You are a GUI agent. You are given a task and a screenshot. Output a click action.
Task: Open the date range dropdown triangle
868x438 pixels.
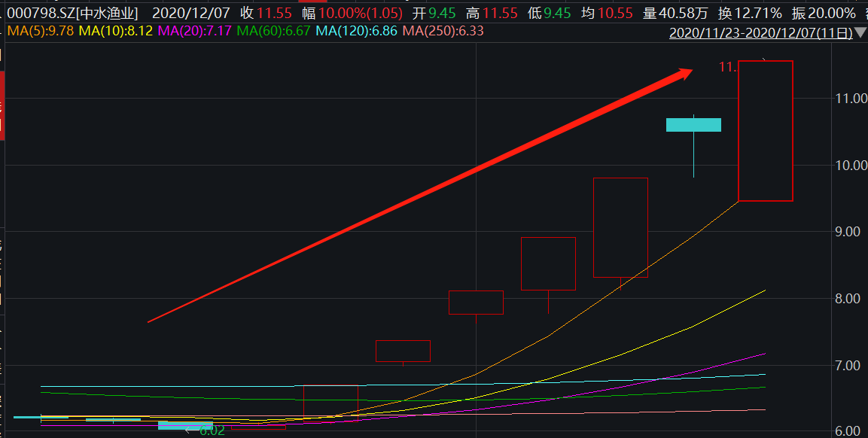860,33
